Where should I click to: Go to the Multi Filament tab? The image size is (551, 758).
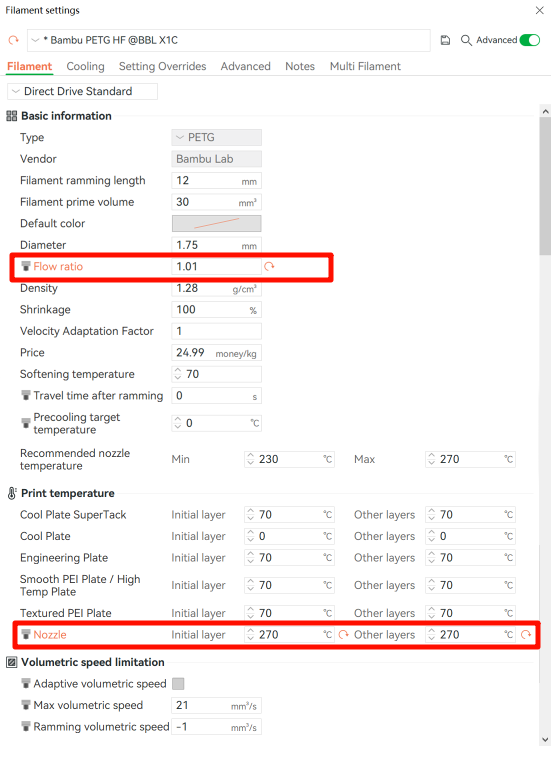coord(365,66)
